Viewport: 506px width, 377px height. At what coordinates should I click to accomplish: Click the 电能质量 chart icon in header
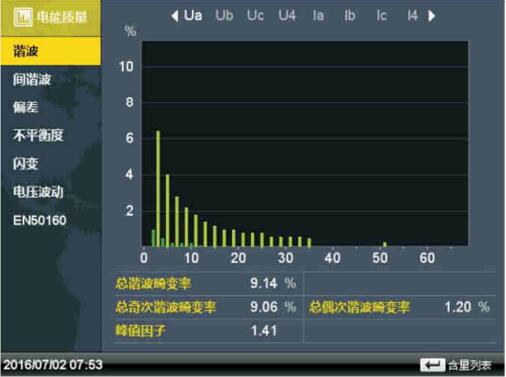[x=23, y=17]
